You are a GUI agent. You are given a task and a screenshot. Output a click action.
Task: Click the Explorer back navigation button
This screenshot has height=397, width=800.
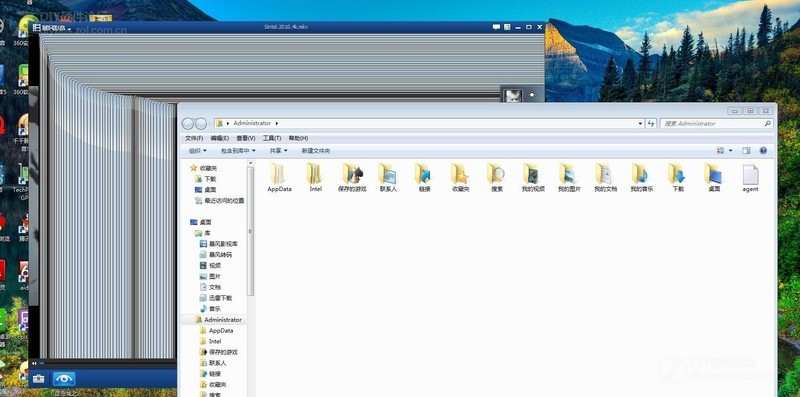188,124
